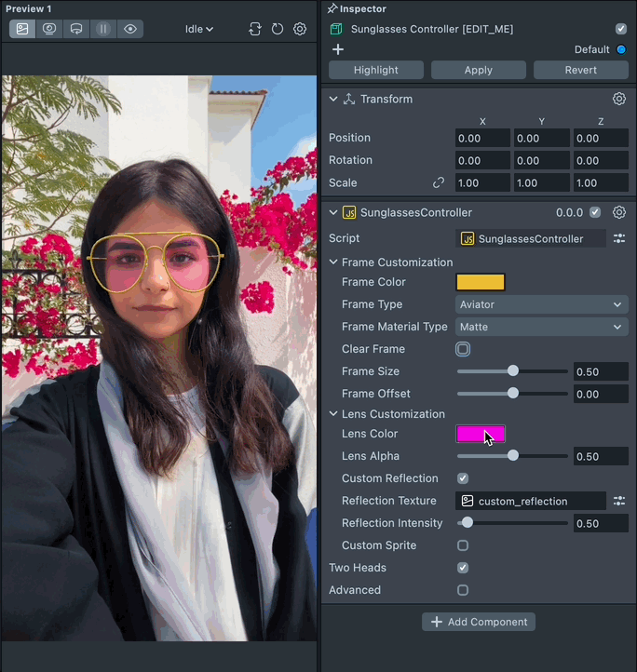Open the yellow Frame Color swatch
This screenshot has width=637, height=672.
[480, 282]
